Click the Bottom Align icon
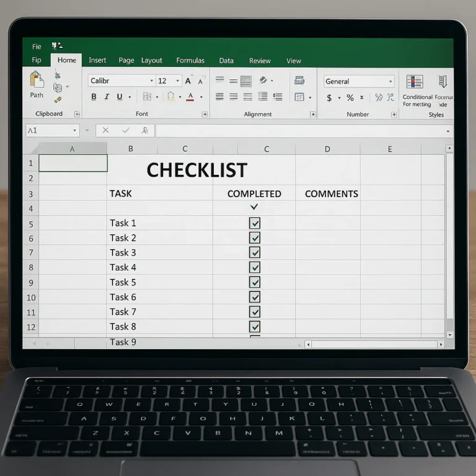The width and height of the screenshot is (476, 476). [x=246, y=81]
